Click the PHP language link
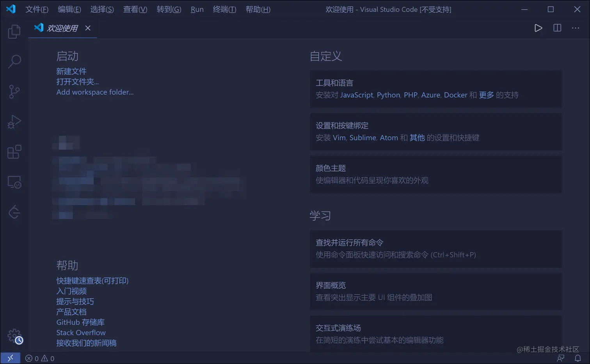This screenshot has width=590, height=364. pyautogui.click(x=411, y=95)
